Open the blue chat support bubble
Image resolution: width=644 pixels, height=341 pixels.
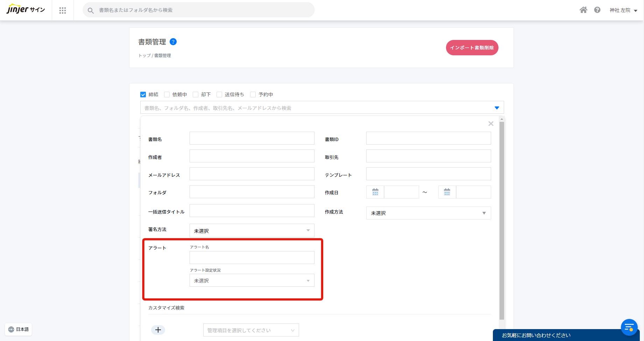(x=629, y=327)
